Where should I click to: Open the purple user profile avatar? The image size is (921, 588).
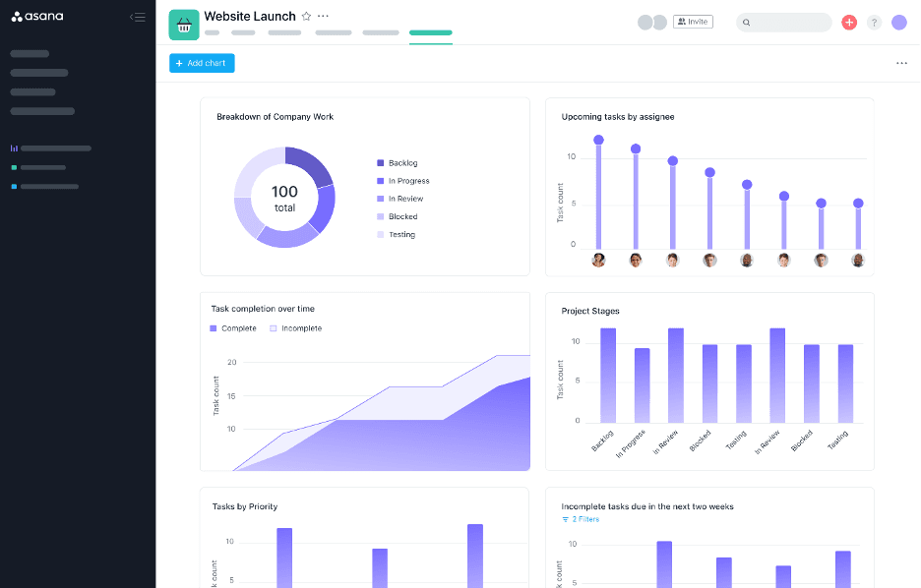coord(898,23)
